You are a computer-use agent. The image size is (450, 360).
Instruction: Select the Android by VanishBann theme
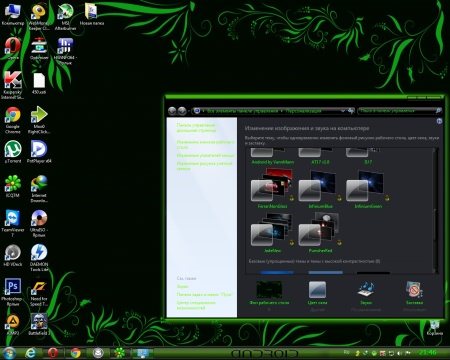pyautogui.click(x=272, y=157)
